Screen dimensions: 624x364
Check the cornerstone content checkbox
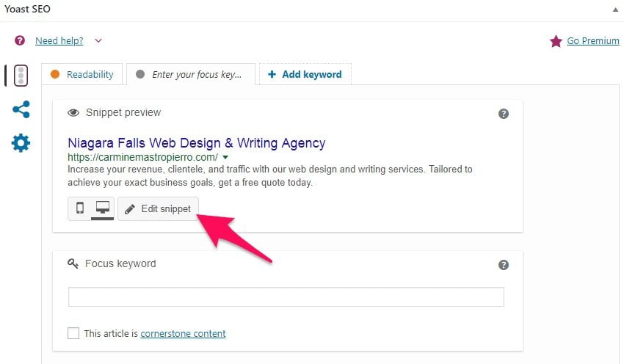pyautogui.click(x=73, y=333)
